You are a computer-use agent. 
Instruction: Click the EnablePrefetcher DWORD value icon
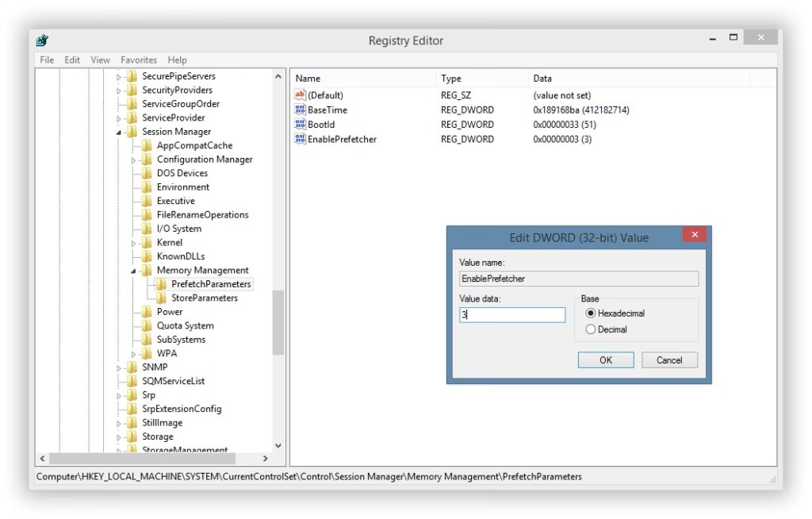[x=300, y=138]
